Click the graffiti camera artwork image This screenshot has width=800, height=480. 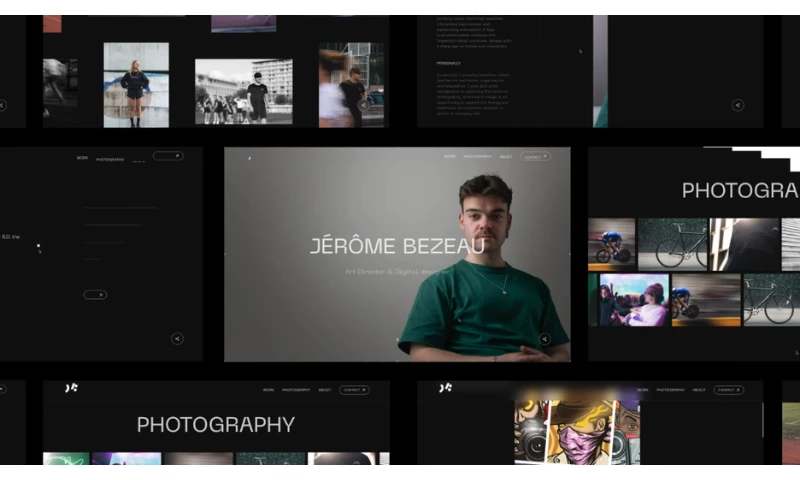click(x=577, y=430)
